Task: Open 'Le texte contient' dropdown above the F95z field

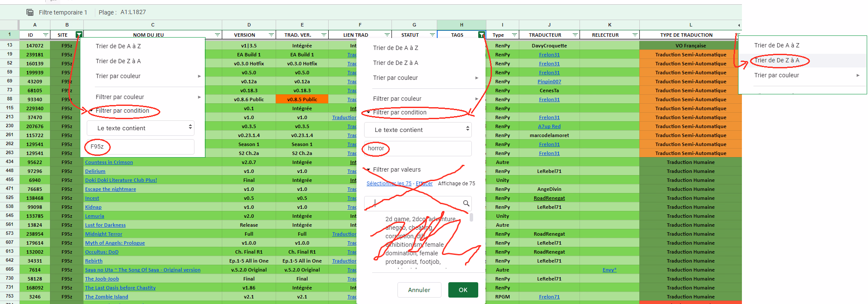Action: tap(140, 128)
